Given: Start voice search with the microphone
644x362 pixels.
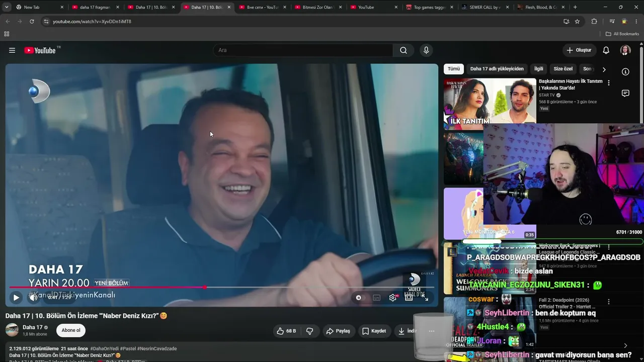Looking at the screenshot, I should pyautogui.click(x=426, y=50).
